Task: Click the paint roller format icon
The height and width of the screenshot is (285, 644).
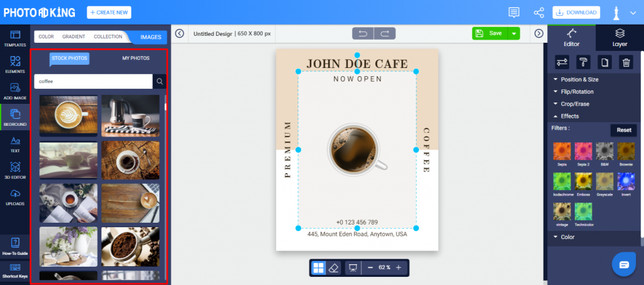Action: (583, 62)
